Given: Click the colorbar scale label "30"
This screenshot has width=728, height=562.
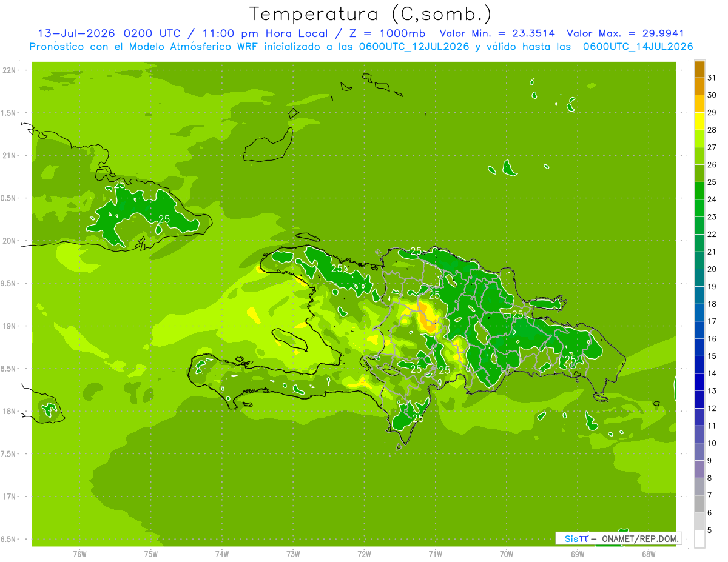Looking at the screenshot, I should pos(712,95).
